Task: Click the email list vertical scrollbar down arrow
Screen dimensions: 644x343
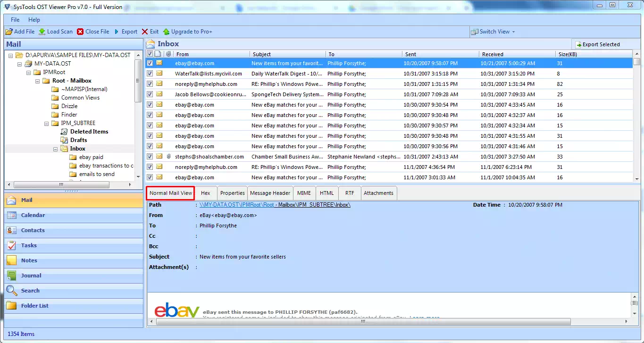Action: click(x=637, y=179)
